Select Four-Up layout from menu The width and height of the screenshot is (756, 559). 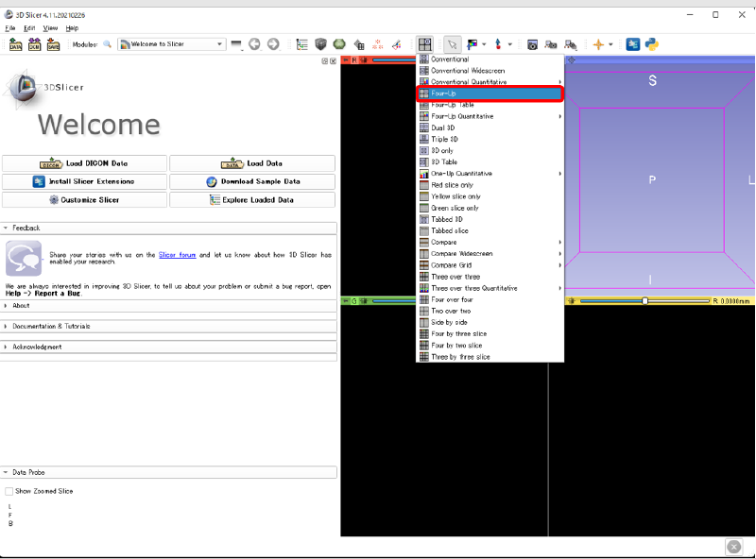(x=490, y=93)
